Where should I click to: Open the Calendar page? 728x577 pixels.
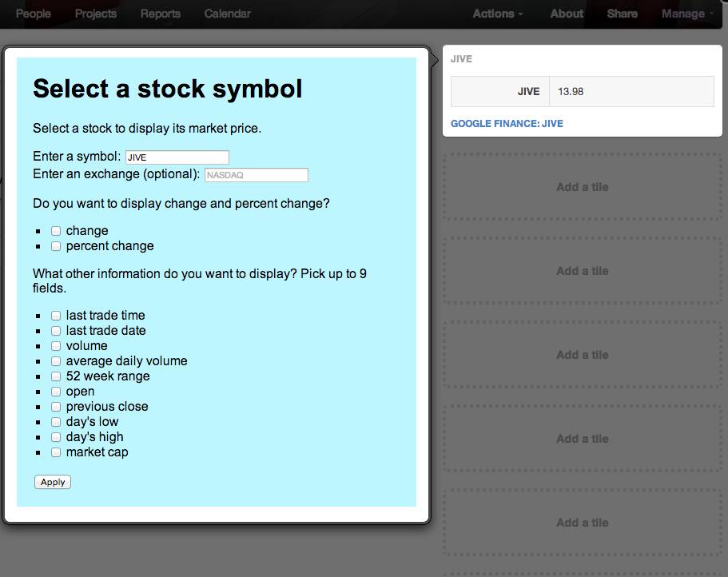click(227, 14)
